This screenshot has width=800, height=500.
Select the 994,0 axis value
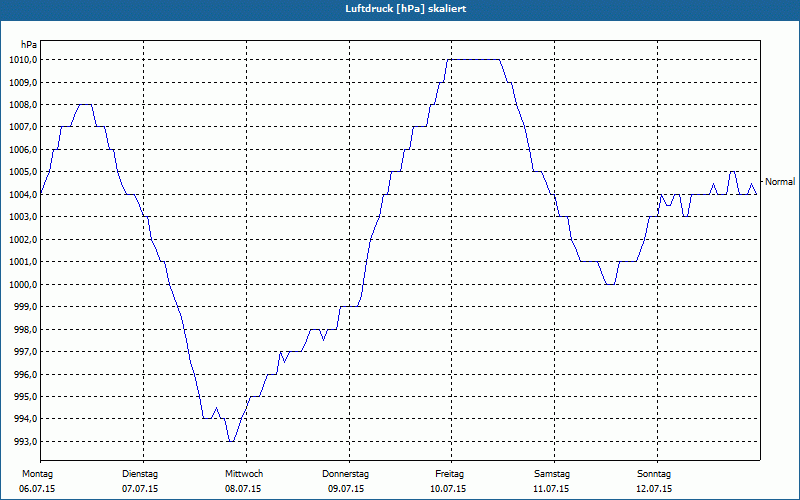coord(25,419)
